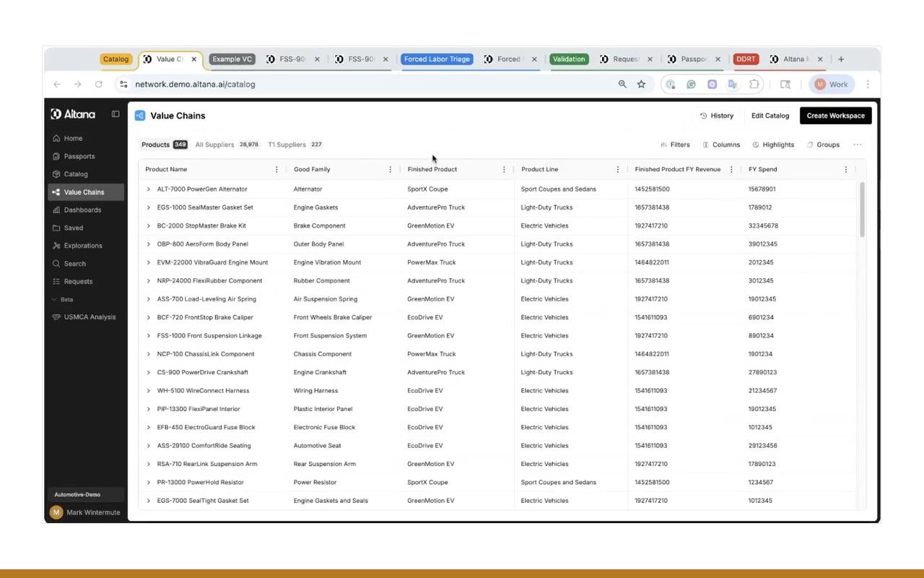Open the Filters panel

click(x=676, y=144)
